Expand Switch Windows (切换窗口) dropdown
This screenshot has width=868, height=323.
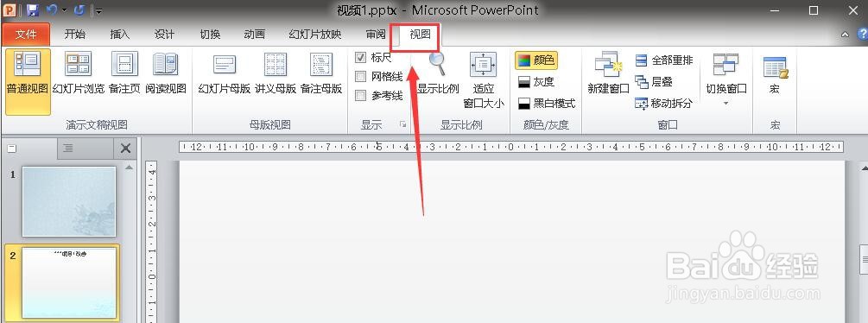[725, 81]
